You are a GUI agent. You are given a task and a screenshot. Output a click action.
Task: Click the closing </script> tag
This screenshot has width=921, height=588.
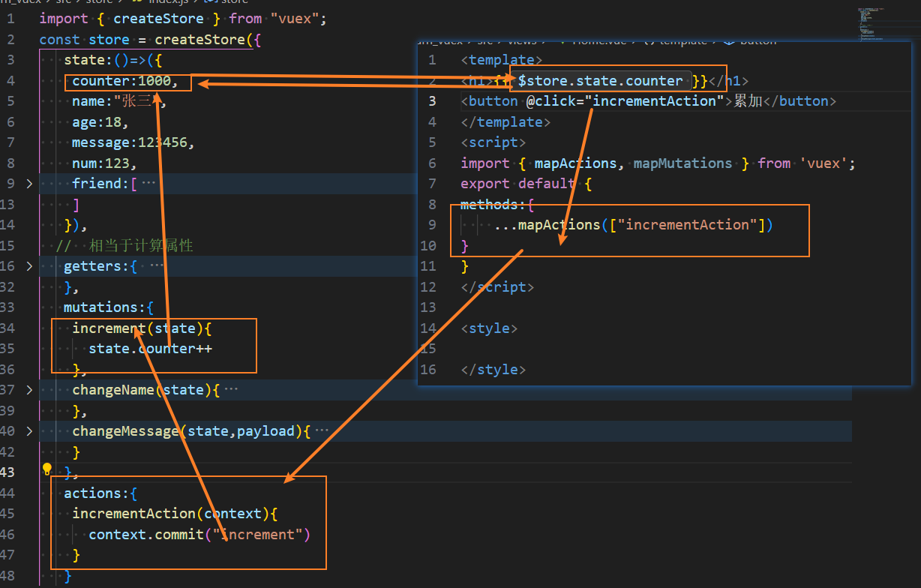pos(497,286)
